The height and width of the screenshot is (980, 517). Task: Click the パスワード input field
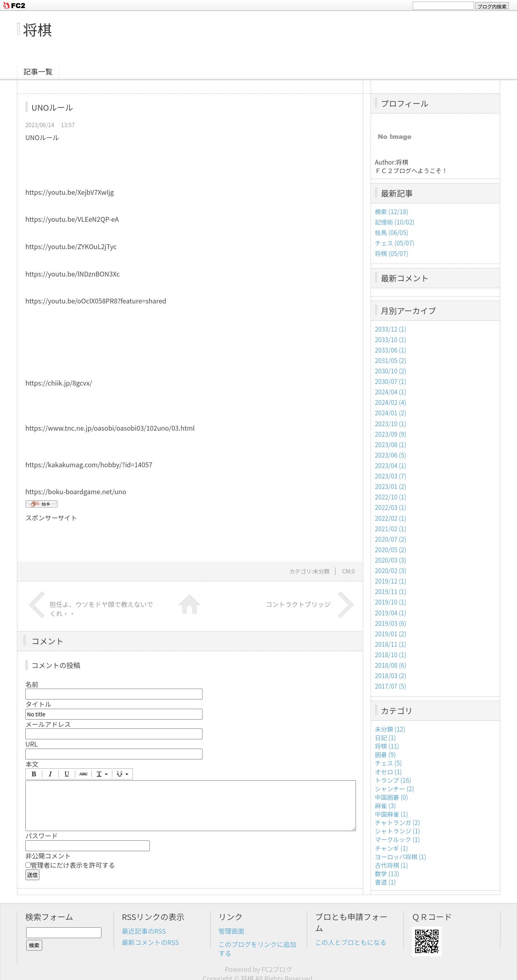[87, 846]
